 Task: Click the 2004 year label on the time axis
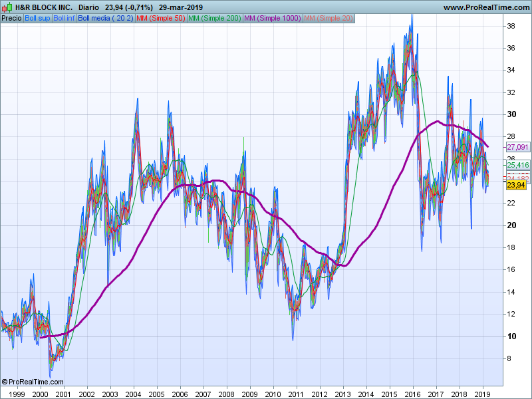coord(134,394)
